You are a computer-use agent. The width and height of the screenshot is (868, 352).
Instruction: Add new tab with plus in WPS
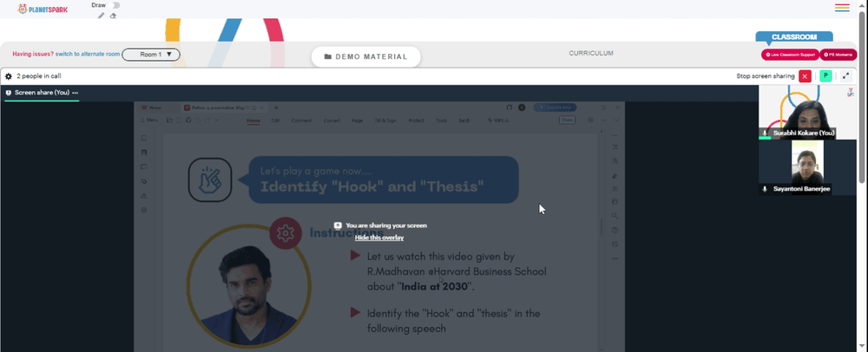pyautogui.click(x=276, y=108)
